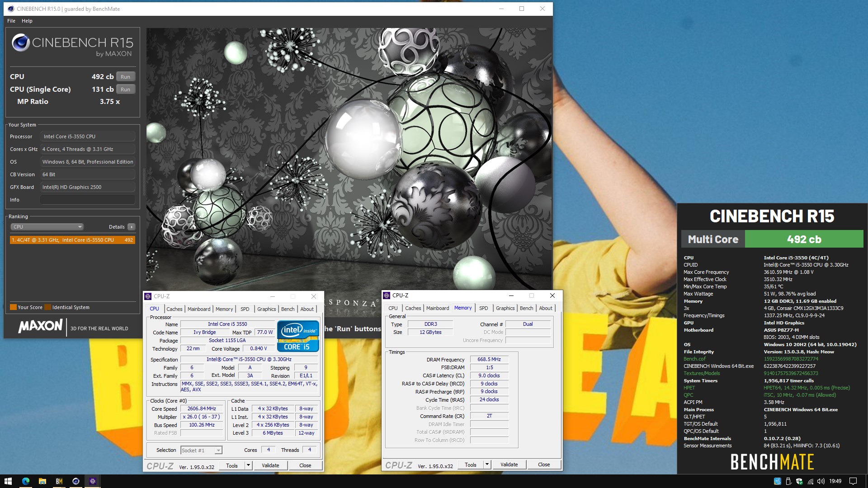The width and height of the screenshot is (868, 488).
Task: Click the Bench.cof file integrity entry
Action: 694,359
